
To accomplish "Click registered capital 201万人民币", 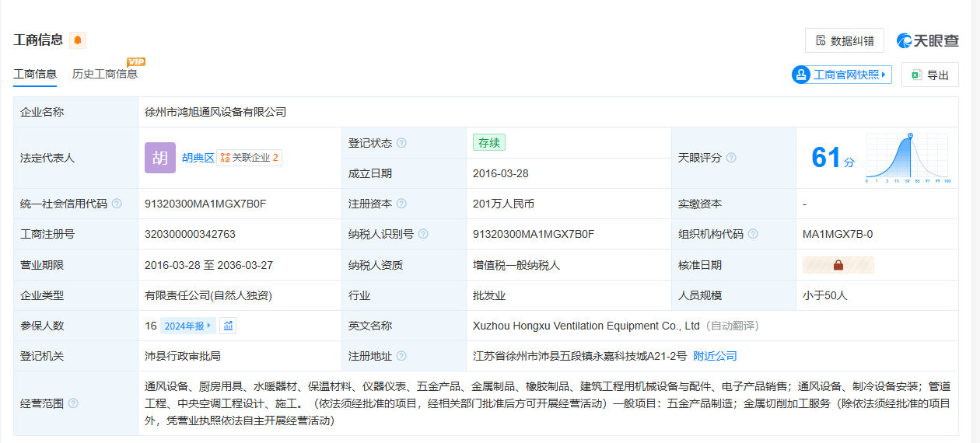I will (x=503, y=204).
